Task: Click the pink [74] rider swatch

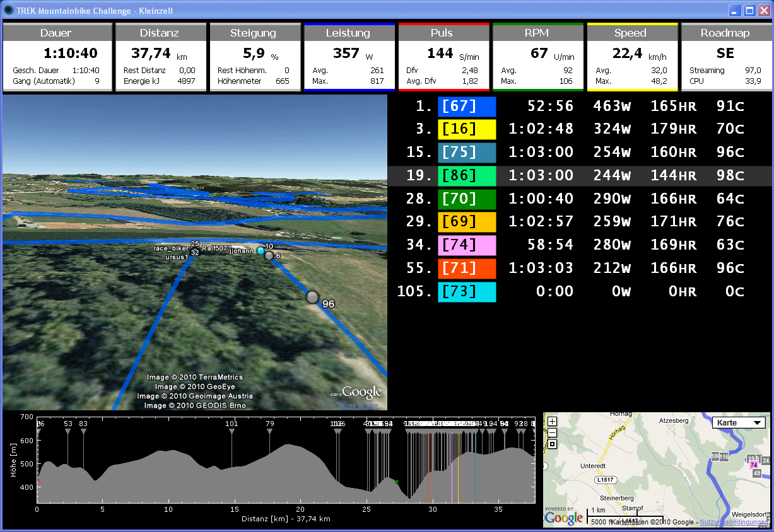Action: 467,245
